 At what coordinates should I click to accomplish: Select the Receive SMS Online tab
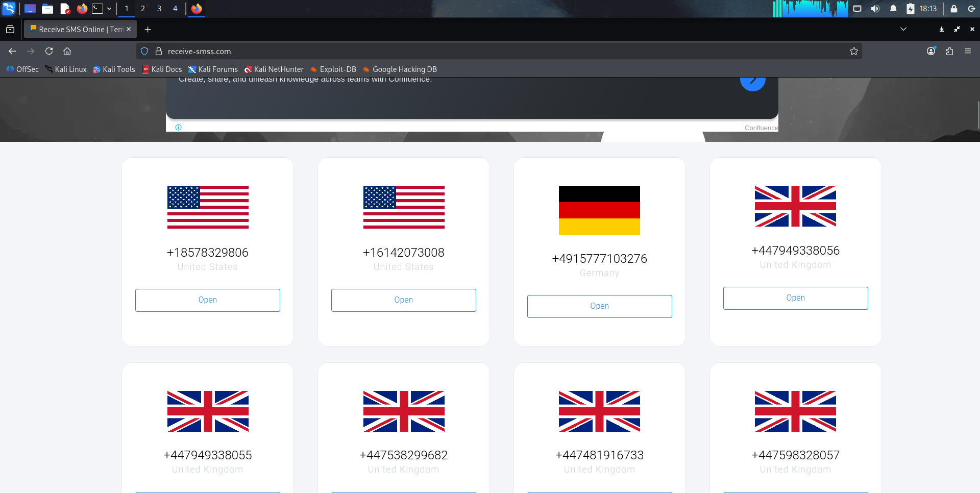point(81,30)
